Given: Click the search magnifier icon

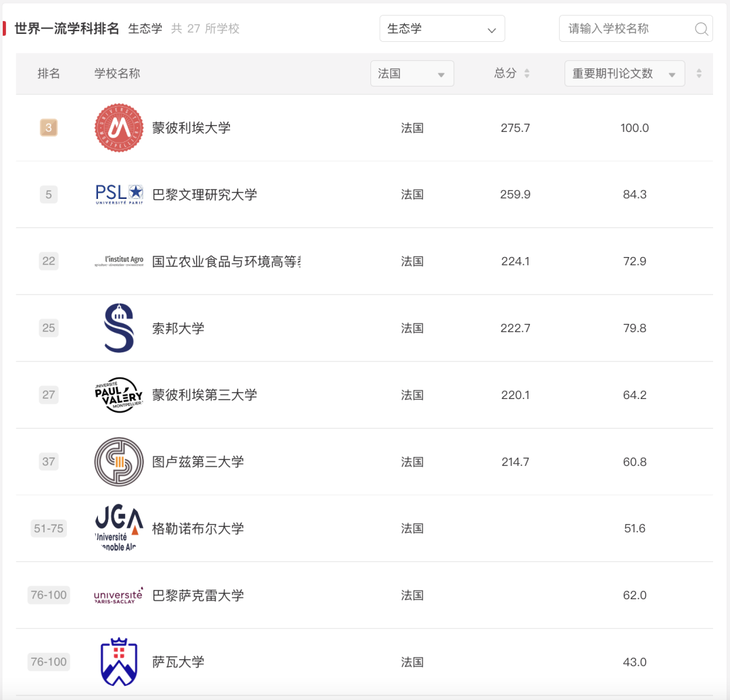Looking at the screenshot, I should [x=701, y=29].
